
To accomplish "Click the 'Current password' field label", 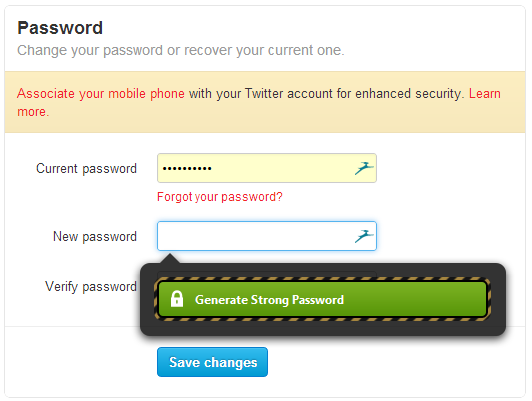I will pos(86,169).
